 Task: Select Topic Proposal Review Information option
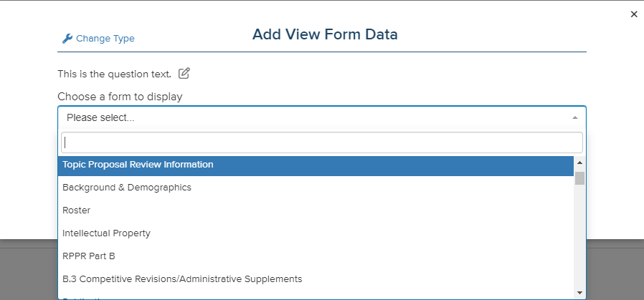[x=316, y=165]
